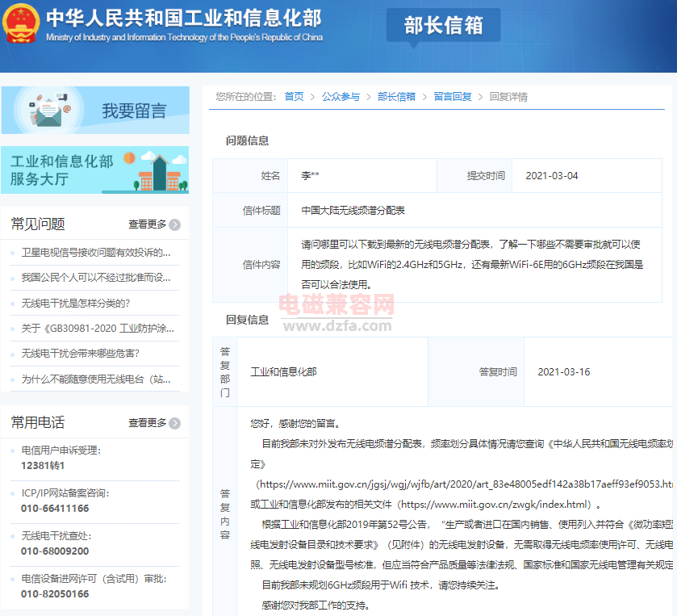Click the 部长信箱 header button
Viewport: 677px width, 616px height.
pyautogui.click(x=444, y=25)
